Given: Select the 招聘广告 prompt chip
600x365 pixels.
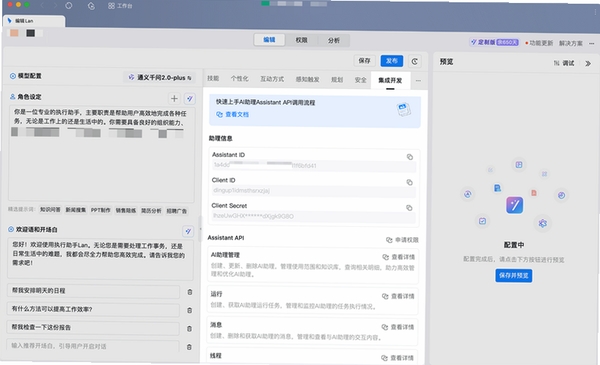Looking at the screenshot, I should [176, 211].
